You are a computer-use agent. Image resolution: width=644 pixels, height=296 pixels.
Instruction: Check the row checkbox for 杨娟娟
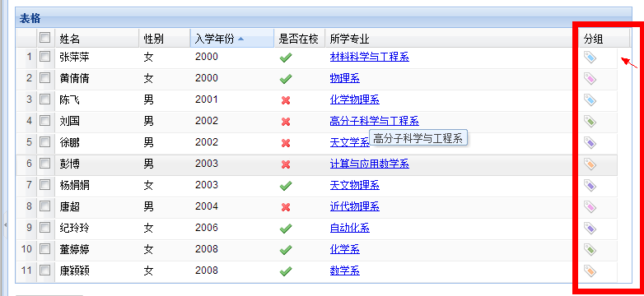pyautogui.click(x=44, y=184)
